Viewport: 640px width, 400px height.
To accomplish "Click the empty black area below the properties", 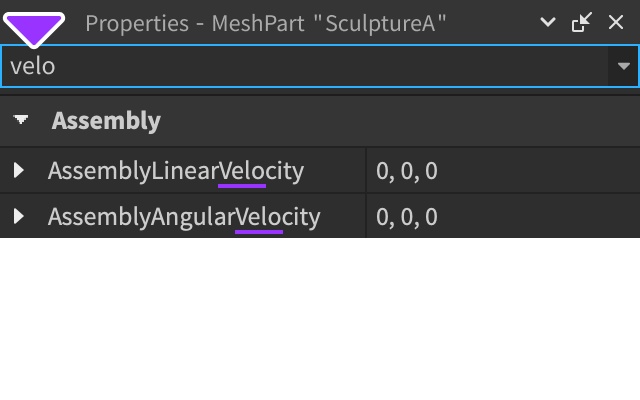I will point(320,320).
